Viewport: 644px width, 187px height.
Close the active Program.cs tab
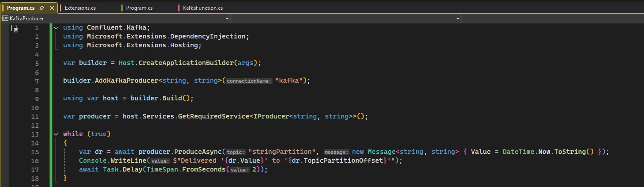point(52,8)
